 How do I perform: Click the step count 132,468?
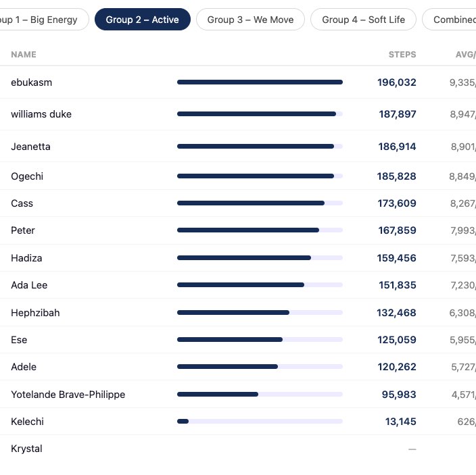coord(396,313)
